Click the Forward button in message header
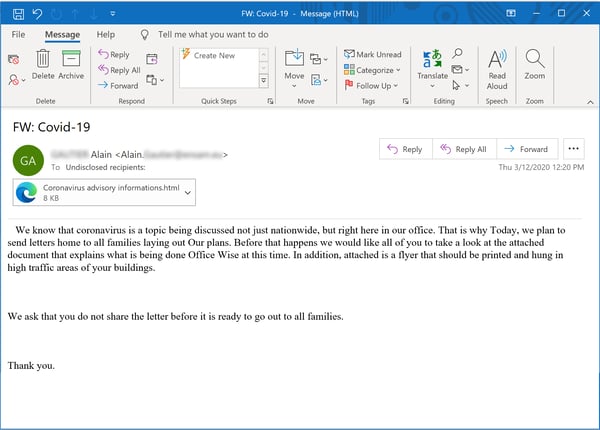Screen dimensions: 600x430 coord(526,149)
